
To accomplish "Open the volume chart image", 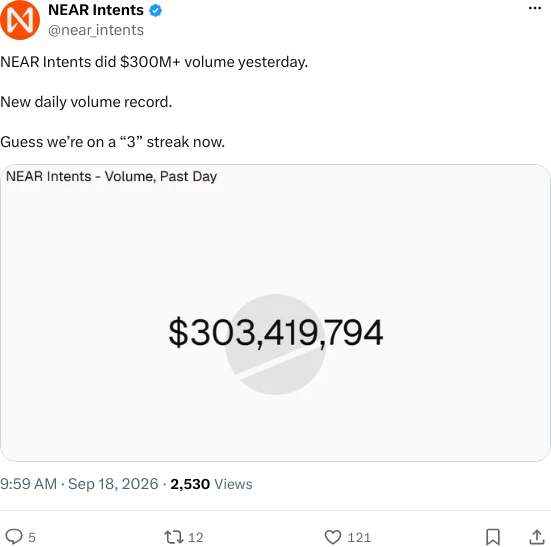I will pos(275,313).
